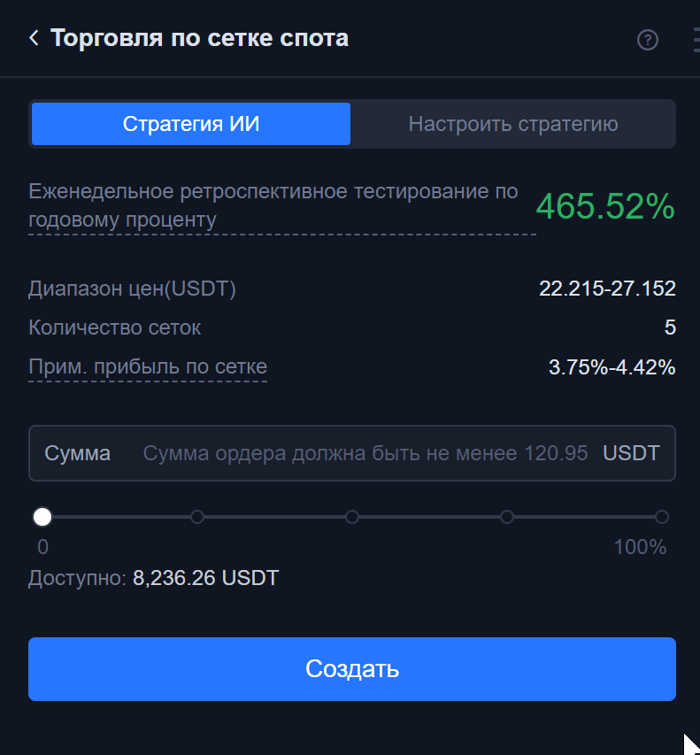The width and height of the screenshot is (700, 755).
Task: Go back using the back arrow icon
Action: tap(32, 38)
